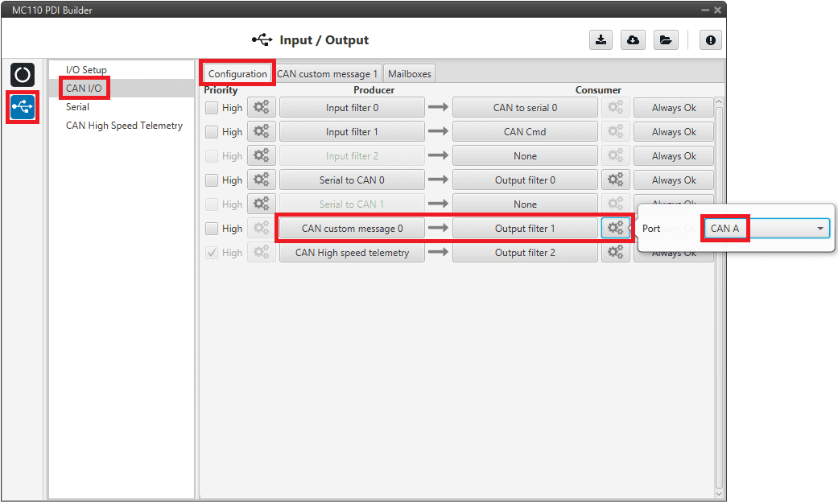Click the CAN to serial 0 consumer button
The image size is (838, 504).
(x=525, y=108)
